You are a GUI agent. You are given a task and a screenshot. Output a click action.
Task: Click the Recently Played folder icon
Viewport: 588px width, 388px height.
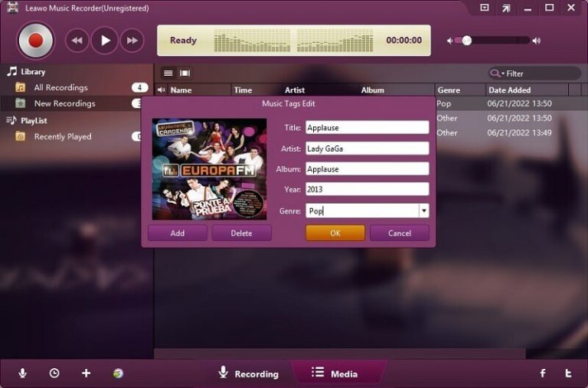(x=20, y=136)
